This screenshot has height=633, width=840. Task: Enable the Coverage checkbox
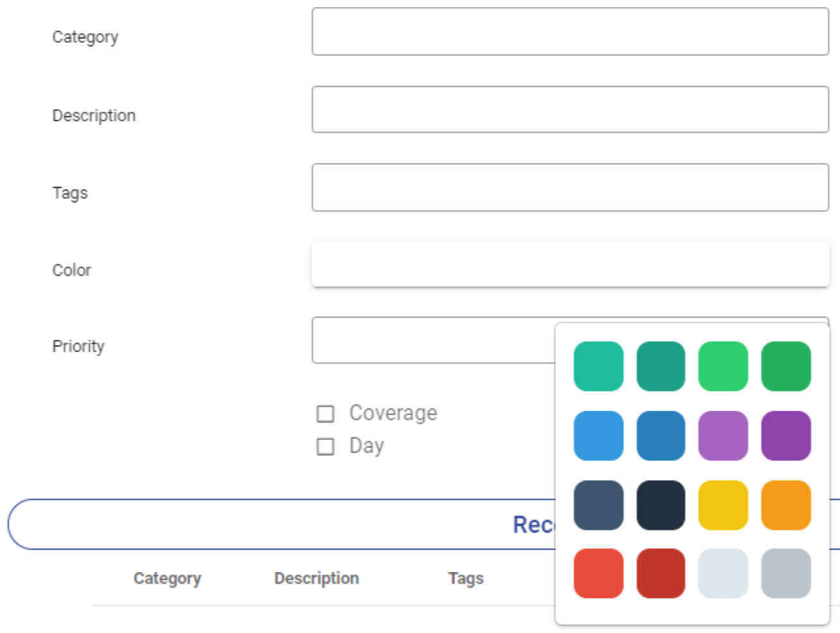point(325,414)
